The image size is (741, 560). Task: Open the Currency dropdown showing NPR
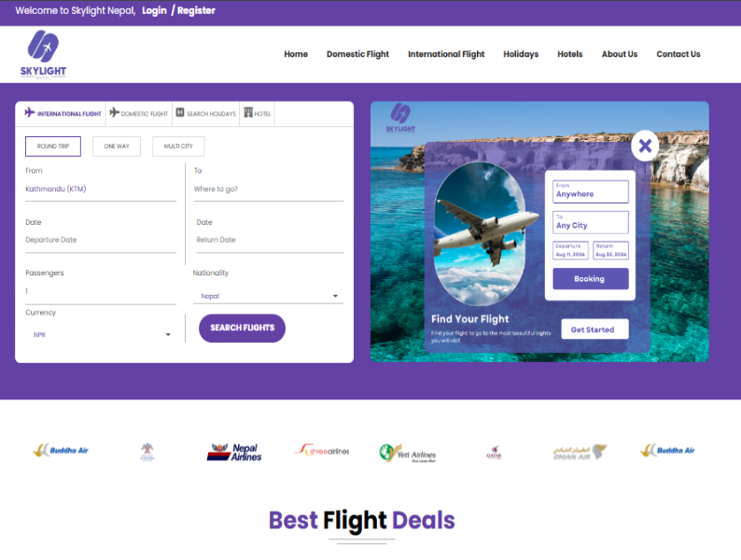(x=101, y=334)
